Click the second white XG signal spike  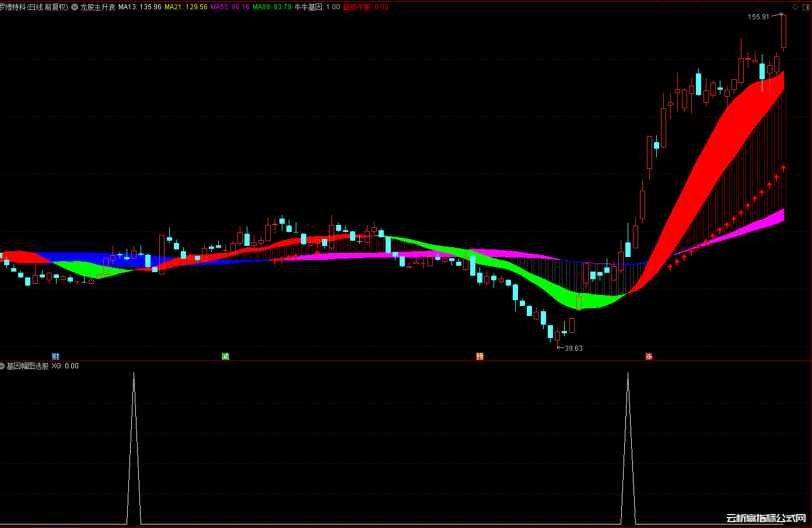pyautogui.click(x=628, y=448)
